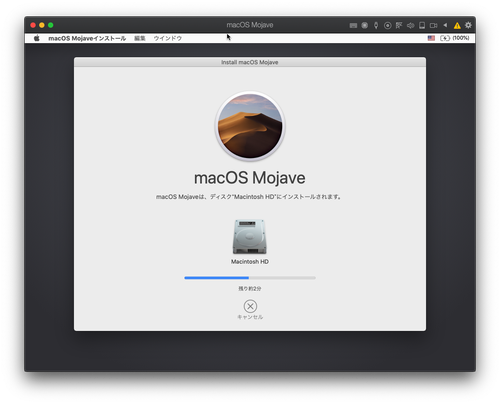The image size is (500, 404).
Task: Click the battery status 100% indicator
Action: (455, 38)
